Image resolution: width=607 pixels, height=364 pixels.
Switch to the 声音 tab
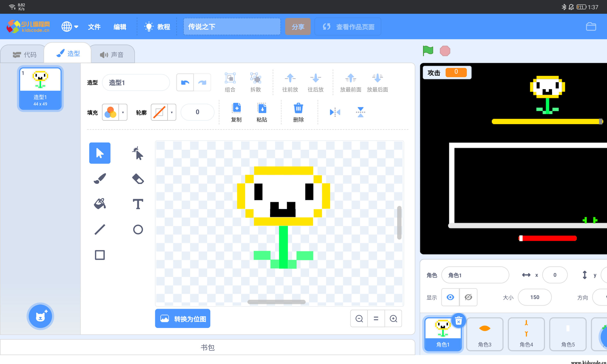(112, 55)
